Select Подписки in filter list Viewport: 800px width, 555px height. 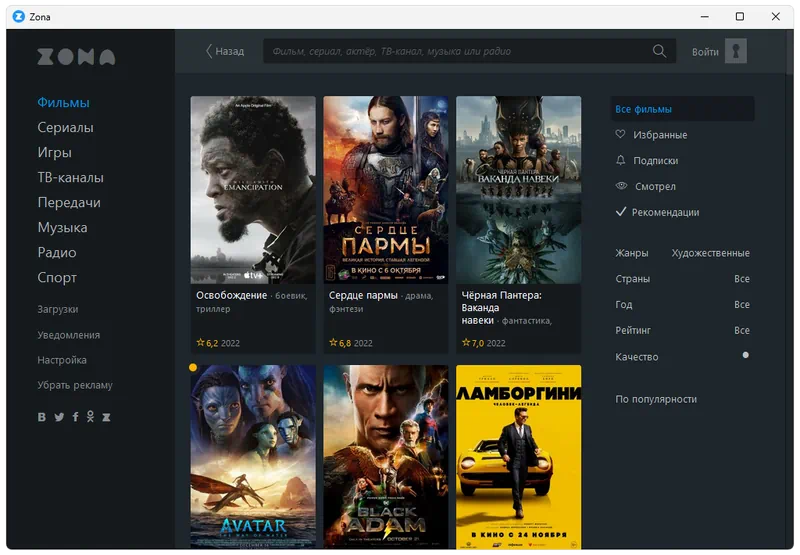[x=656, y=161]
